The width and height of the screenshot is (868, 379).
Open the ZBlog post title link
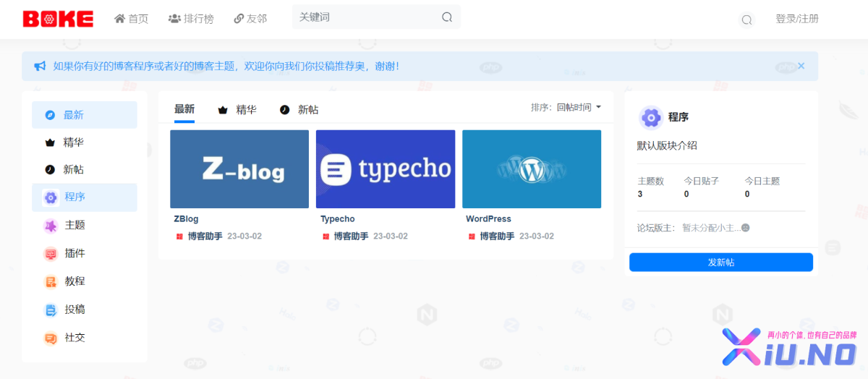pyautogui.click(x=186, y=218)
